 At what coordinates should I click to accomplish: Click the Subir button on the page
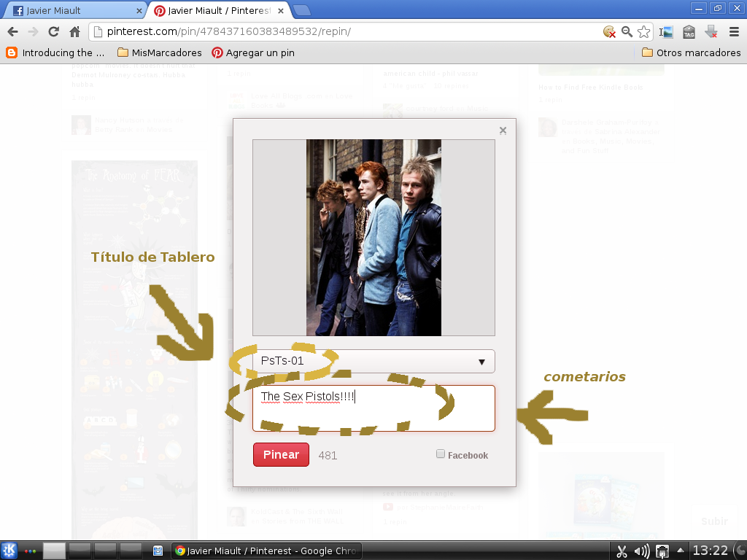714,521
